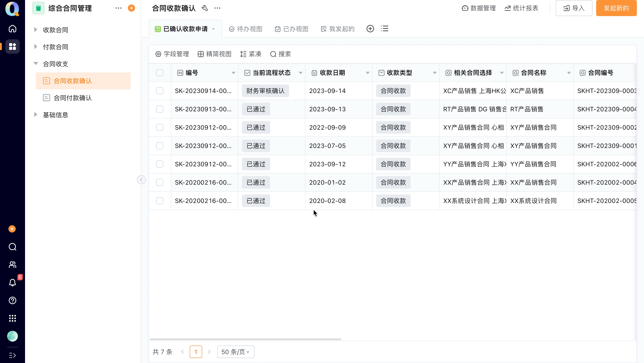Open more menu beside the wrench icon

click(217, 8)
